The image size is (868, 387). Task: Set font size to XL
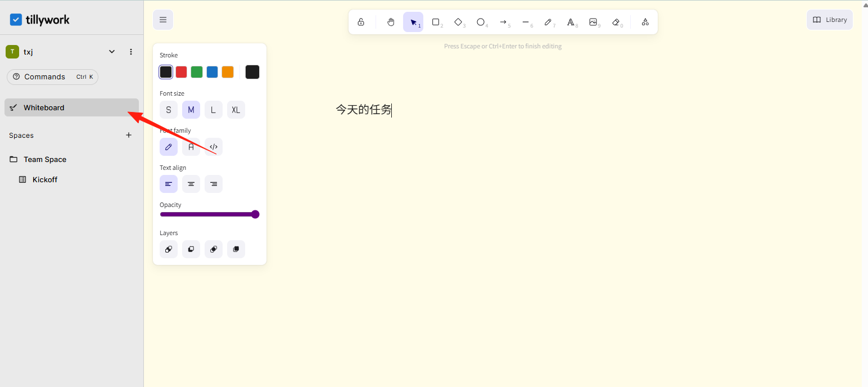(x=236, y=110)
